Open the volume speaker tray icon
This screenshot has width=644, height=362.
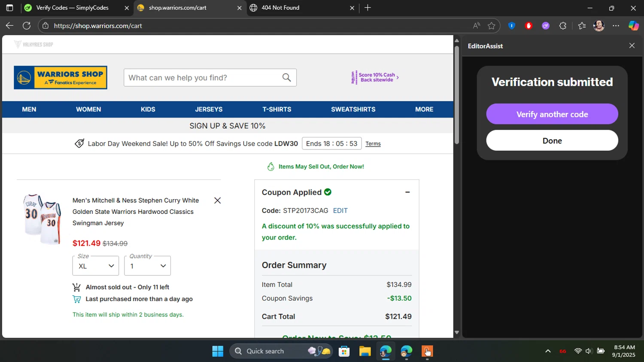click(x=589, y=351)
